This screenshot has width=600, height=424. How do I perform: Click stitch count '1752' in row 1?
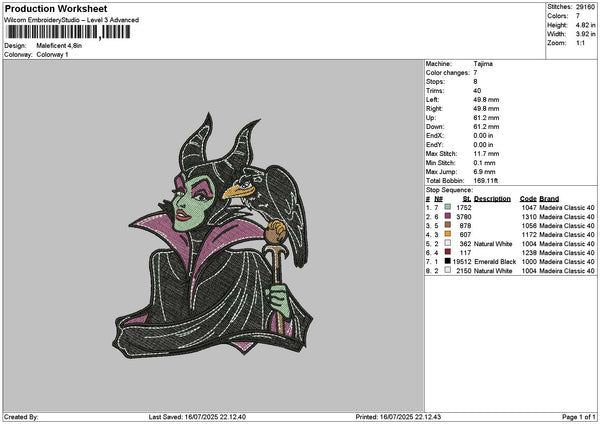(x=464, y=208)
